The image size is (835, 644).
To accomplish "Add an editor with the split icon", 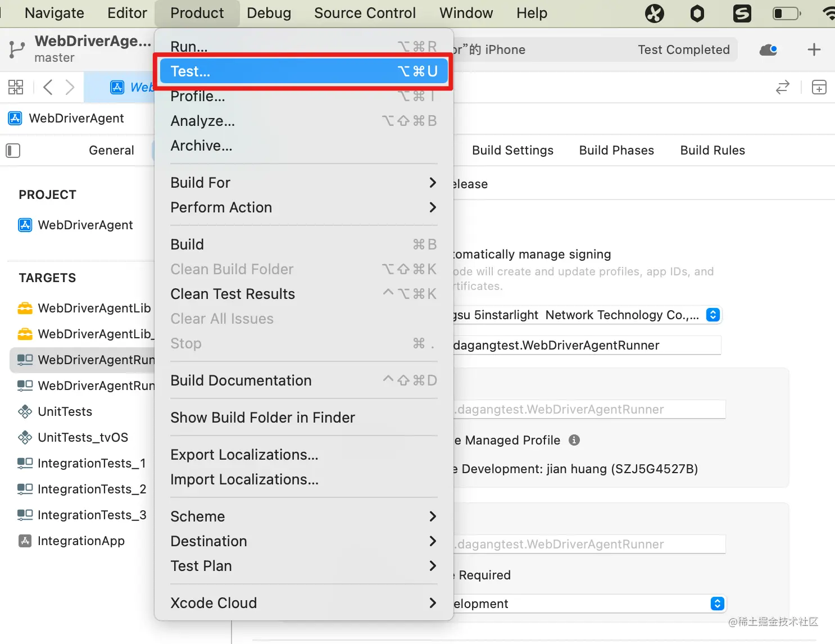I will pos(819,87).
